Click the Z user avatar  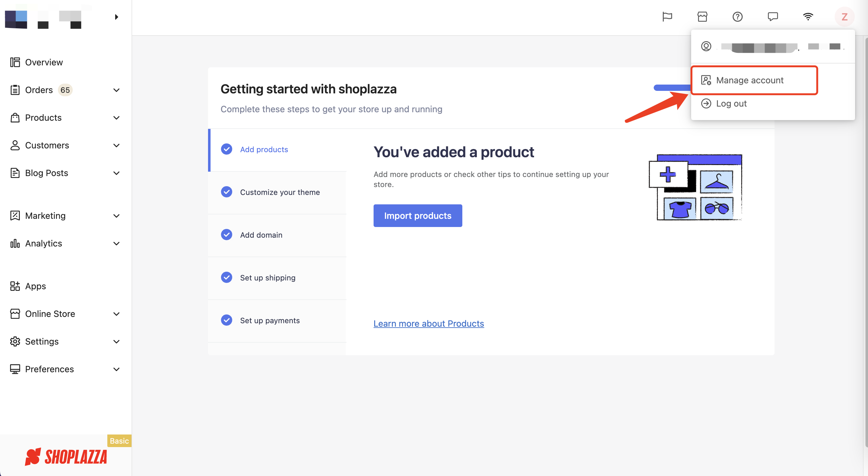[x=844, y=16]
